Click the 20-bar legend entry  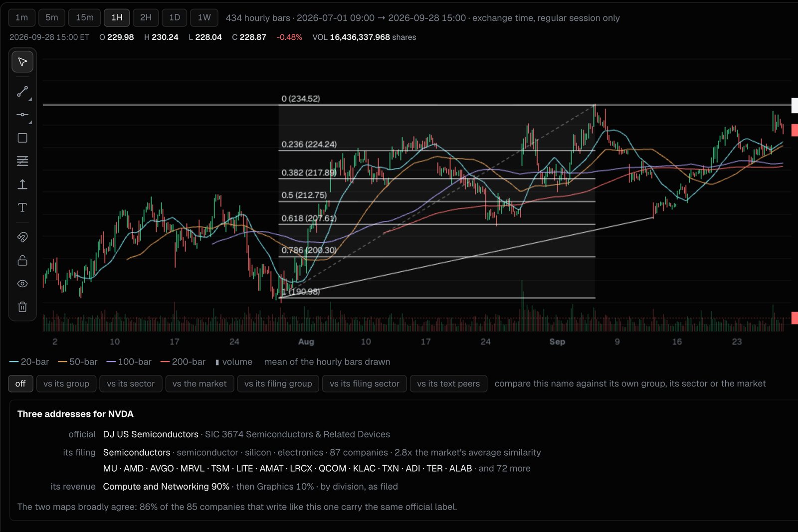(x=29, y=362)
